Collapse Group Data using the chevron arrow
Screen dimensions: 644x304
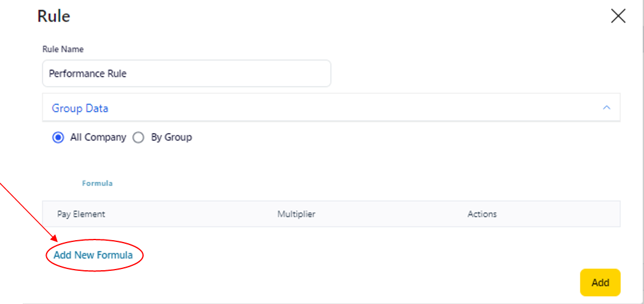(607, 107)
